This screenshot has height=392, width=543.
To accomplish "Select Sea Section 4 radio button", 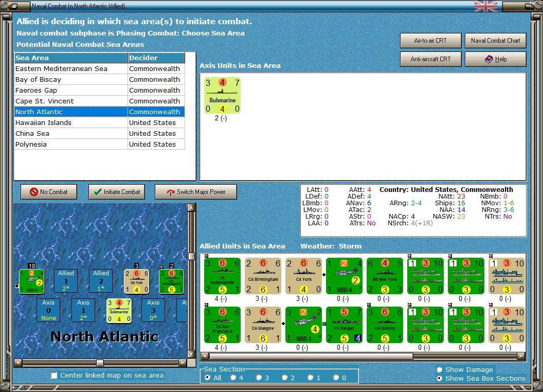I will click(233, 378).
